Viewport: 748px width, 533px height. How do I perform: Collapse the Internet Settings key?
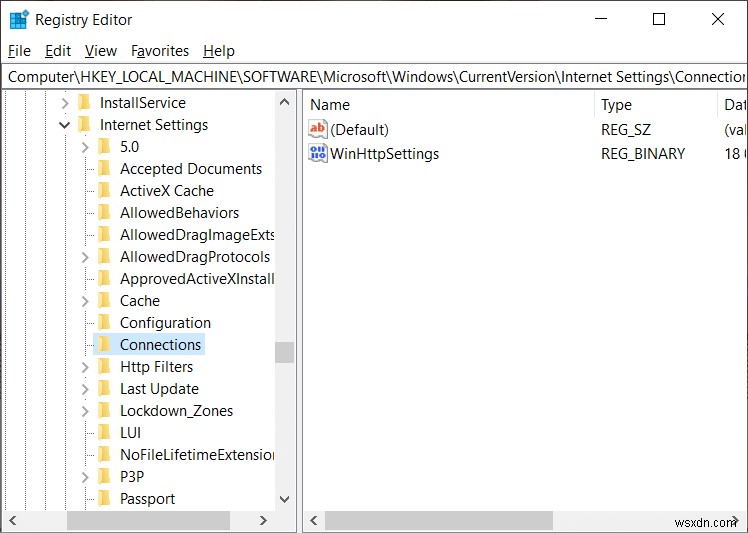point(64,125)
